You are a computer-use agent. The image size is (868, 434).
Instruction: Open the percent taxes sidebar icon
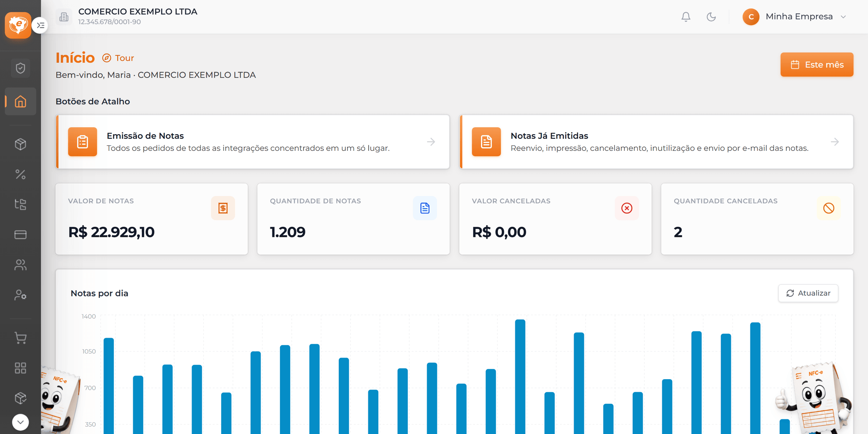tap(21, 174)
